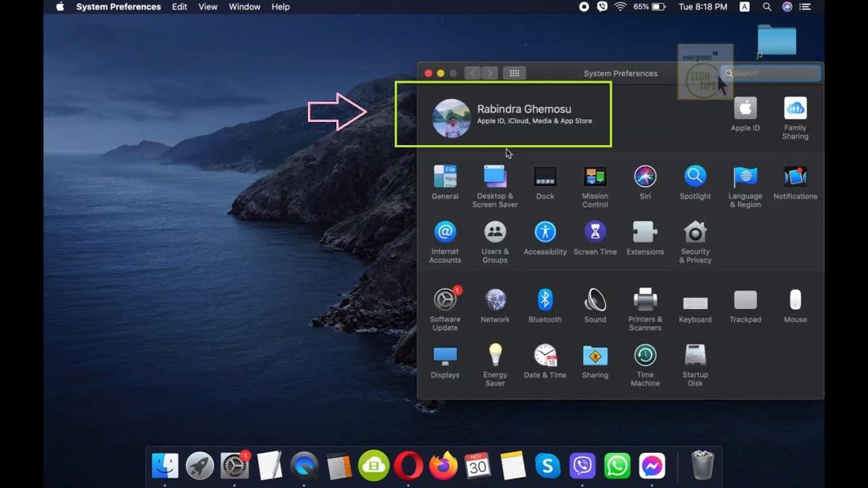Open Launchpad from the Dock
Screen dimensions: 868x488
[200, 466]
